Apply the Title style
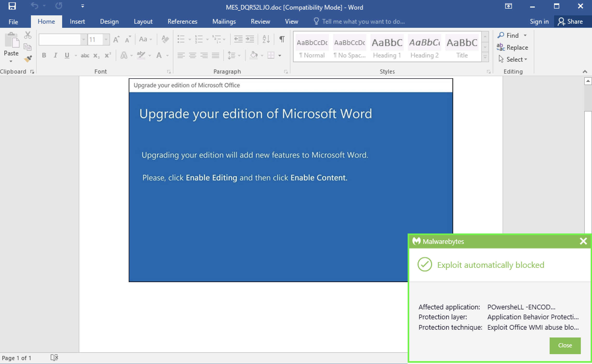Viewport: 592px width, 364px height. (x=462, y=47)
